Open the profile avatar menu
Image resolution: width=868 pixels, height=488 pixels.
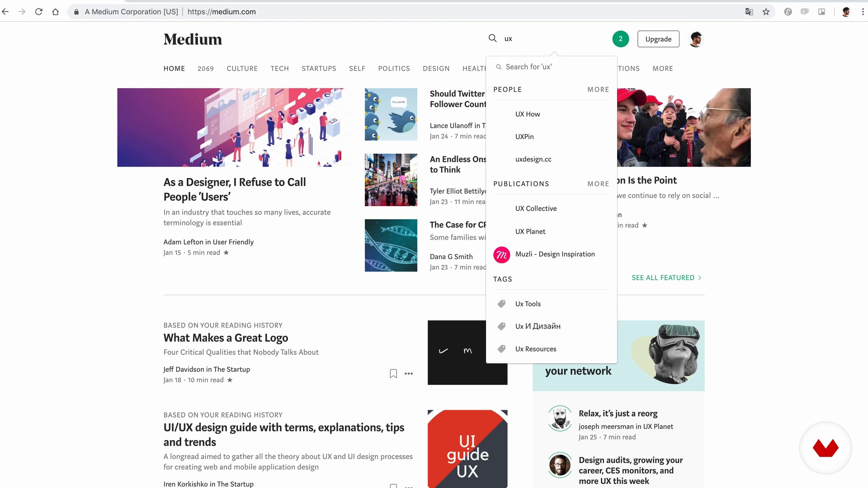696,39
